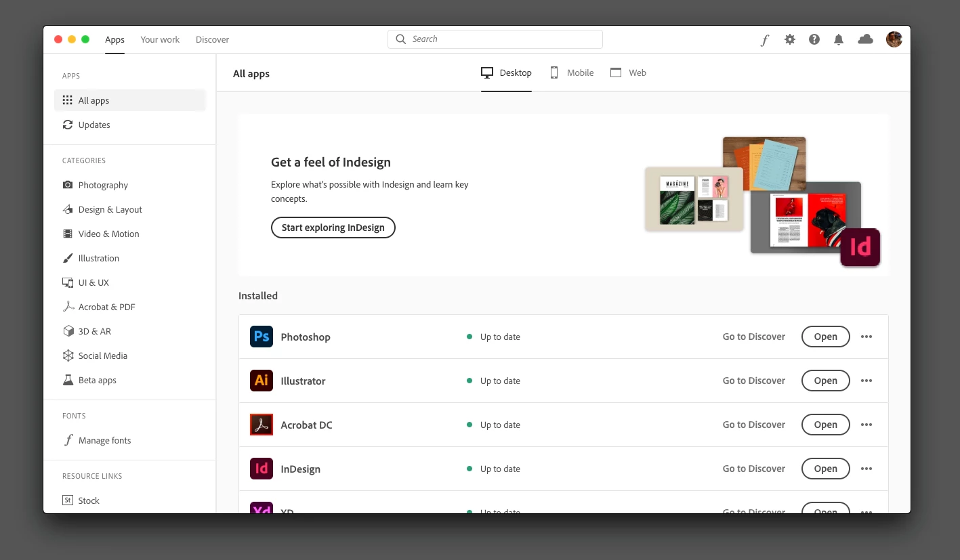Check cloud sync status icon
Viewport: 960px width, 560px height.
[x=865, y=39]
